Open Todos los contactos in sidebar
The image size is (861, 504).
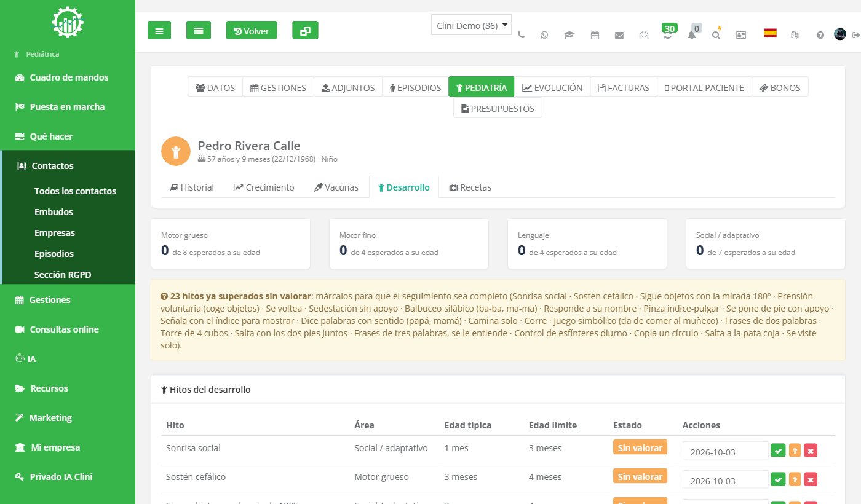pos(75,191)
